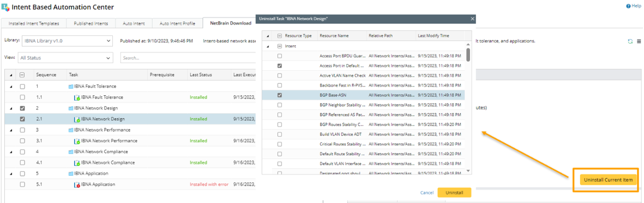The width and height of the screenshot is (644, 203).
Task: Tick the Active VLAN Name Check checkbox
Action: pyautogui.click(x=280, y=76)
